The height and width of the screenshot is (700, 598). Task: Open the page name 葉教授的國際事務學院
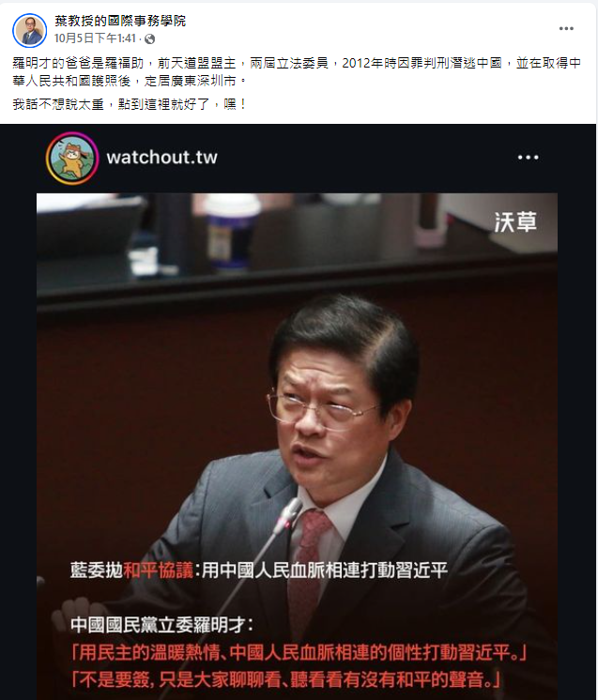point(120,21)
